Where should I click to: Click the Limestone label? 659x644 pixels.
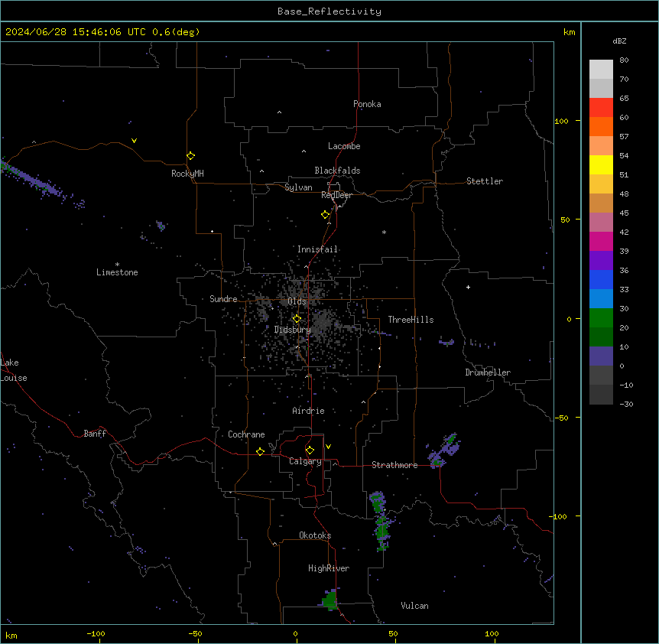(x=117, y=272)
